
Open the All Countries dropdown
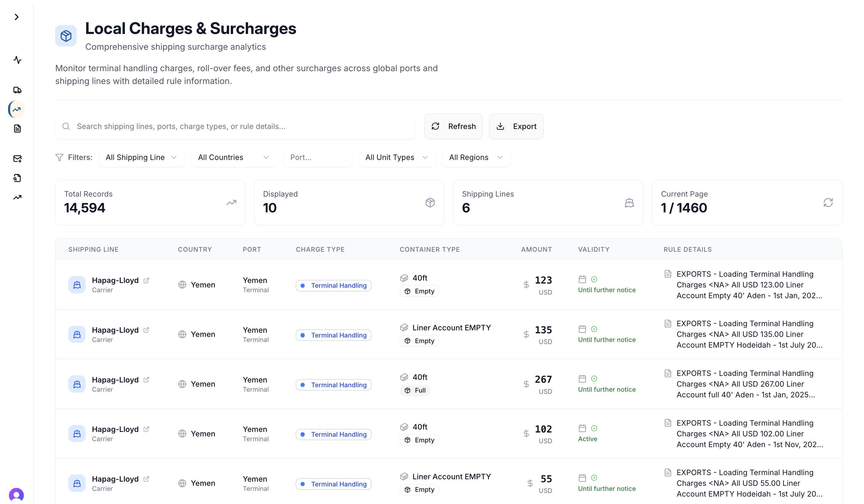pyautogui.click(x=234, y=157)
